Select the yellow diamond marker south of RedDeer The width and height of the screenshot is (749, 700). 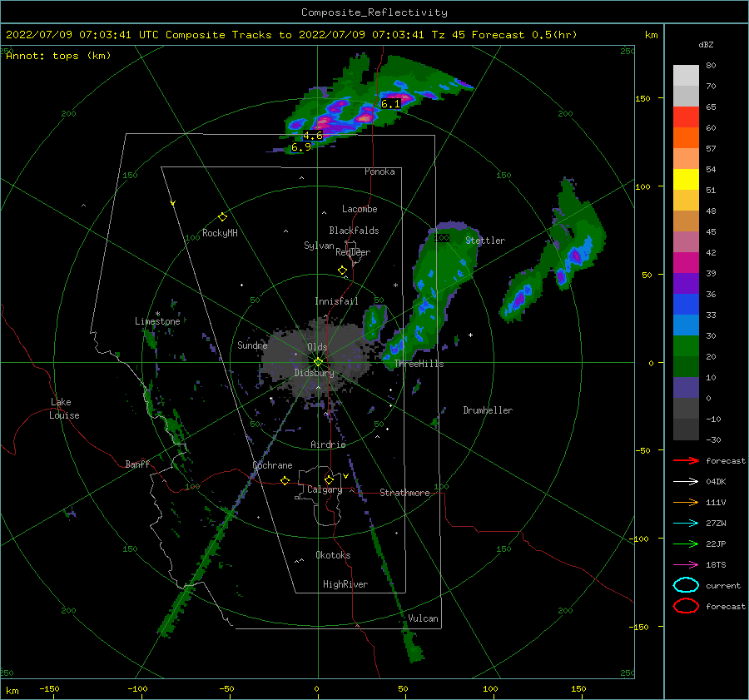click(x=343, y=271)
